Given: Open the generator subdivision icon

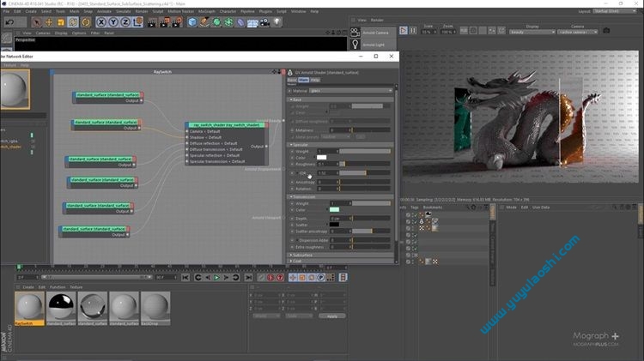Looking at the screenshot, I should (x=216, y=22).
